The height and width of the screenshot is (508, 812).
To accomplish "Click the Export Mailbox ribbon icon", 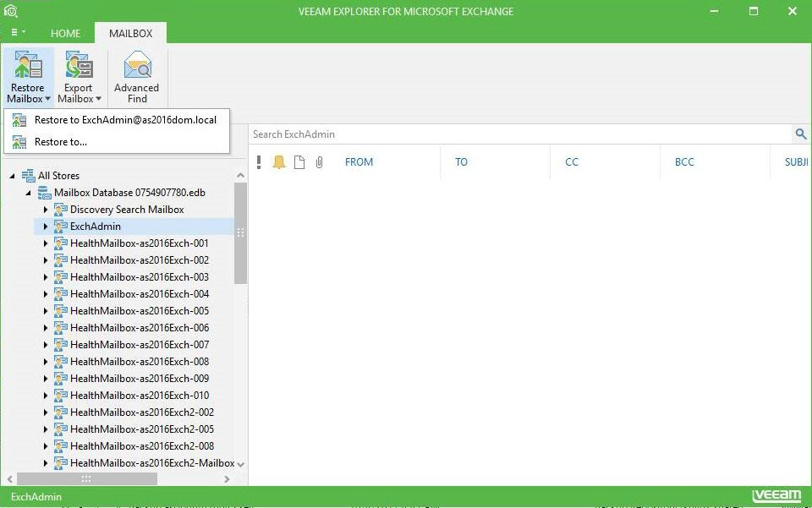I will (79, 65).
